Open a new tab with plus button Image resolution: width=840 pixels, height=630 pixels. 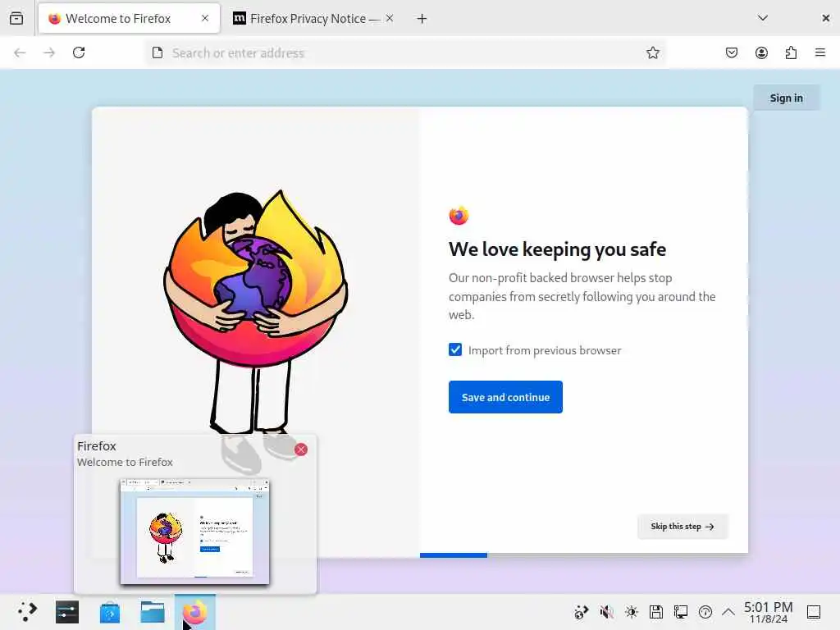(422, 19)
